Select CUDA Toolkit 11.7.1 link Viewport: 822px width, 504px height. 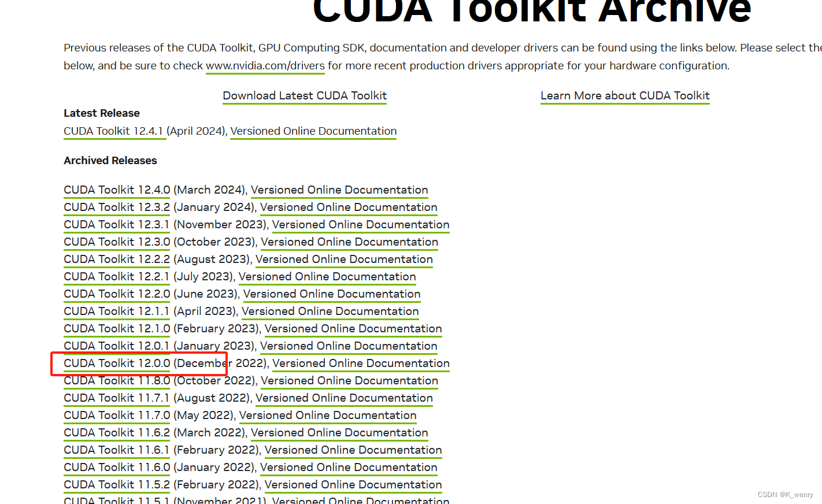coord(117,398)
